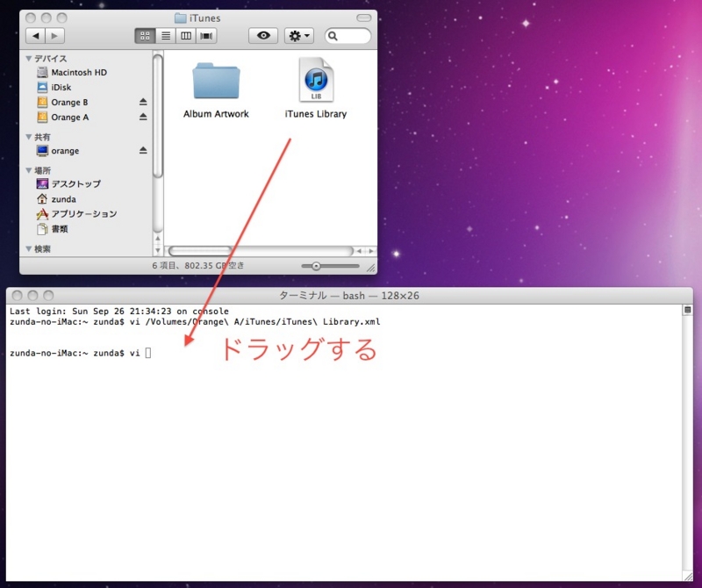Image resolution: width=702 pixels, height=588 pixels.
Task: Click the sidebar scroll down arrow
Action: tap(158, 250)
